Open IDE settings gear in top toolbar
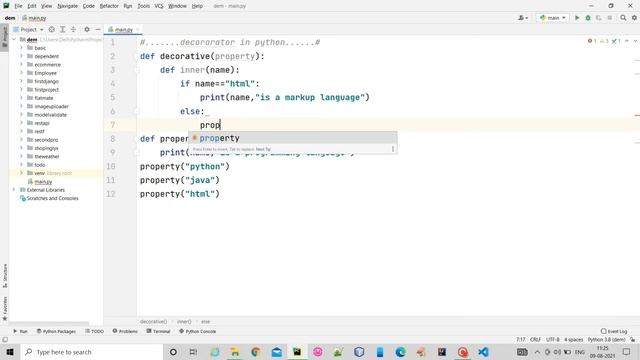Screen dimensions: 640x360 pos(634,18)
